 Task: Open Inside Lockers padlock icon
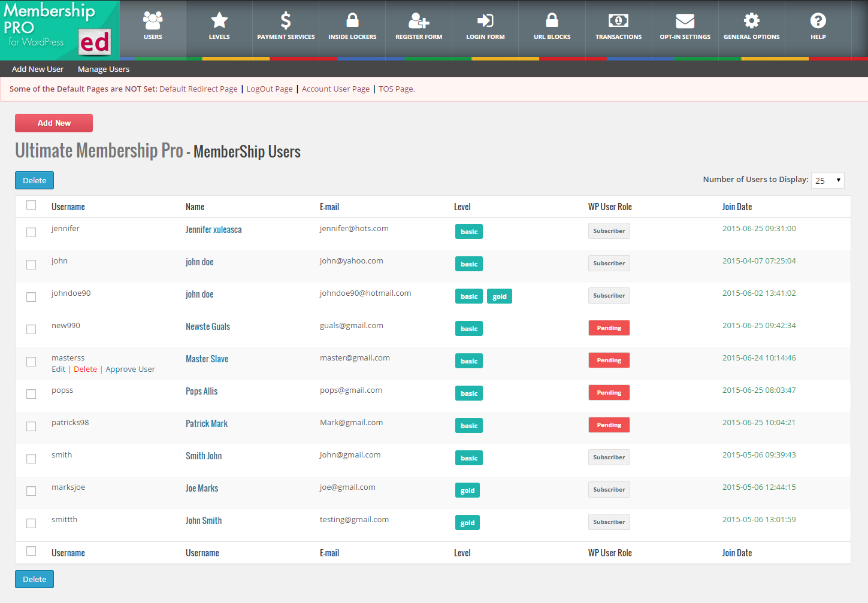click(x=352, y=20)
